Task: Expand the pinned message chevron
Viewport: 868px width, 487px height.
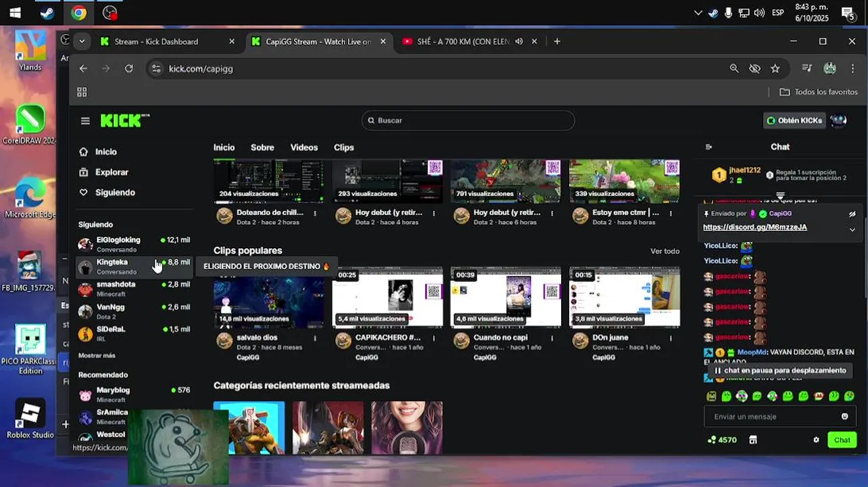Action: (x=852, y=229)
